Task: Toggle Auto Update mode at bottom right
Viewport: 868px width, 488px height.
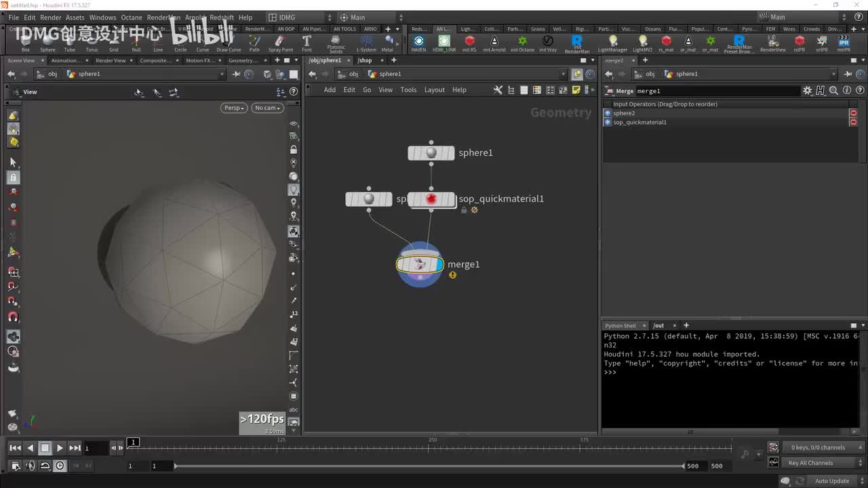Action: pyautogui.click(x=831, y=481)
